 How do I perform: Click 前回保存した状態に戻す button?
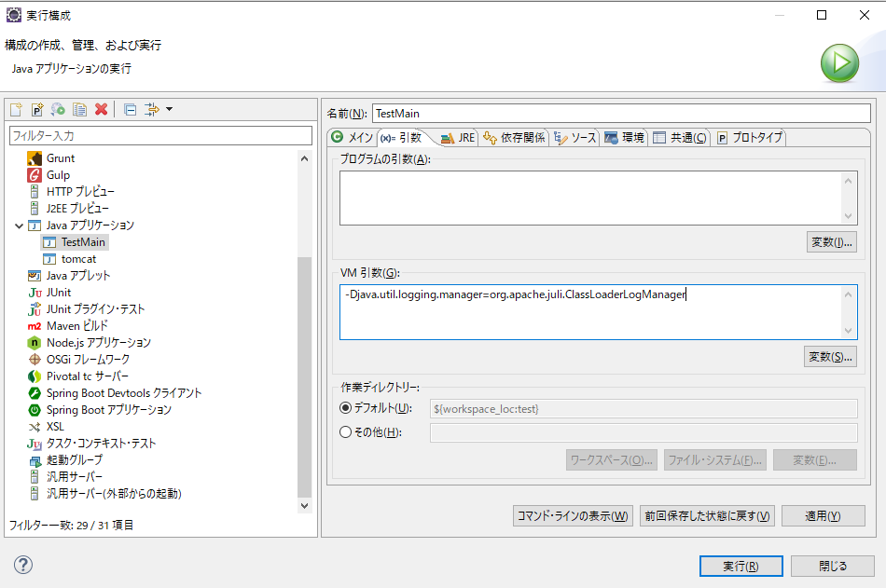707,515
